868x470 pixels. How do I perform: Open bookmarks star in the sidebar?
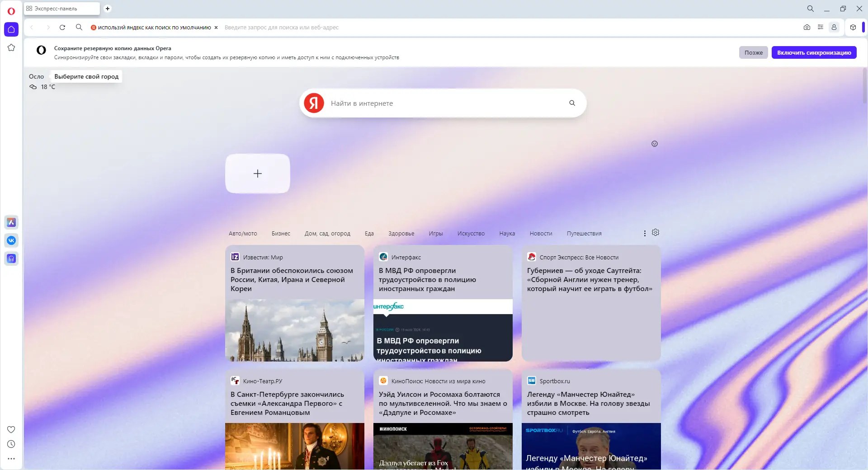coord(11,47)
